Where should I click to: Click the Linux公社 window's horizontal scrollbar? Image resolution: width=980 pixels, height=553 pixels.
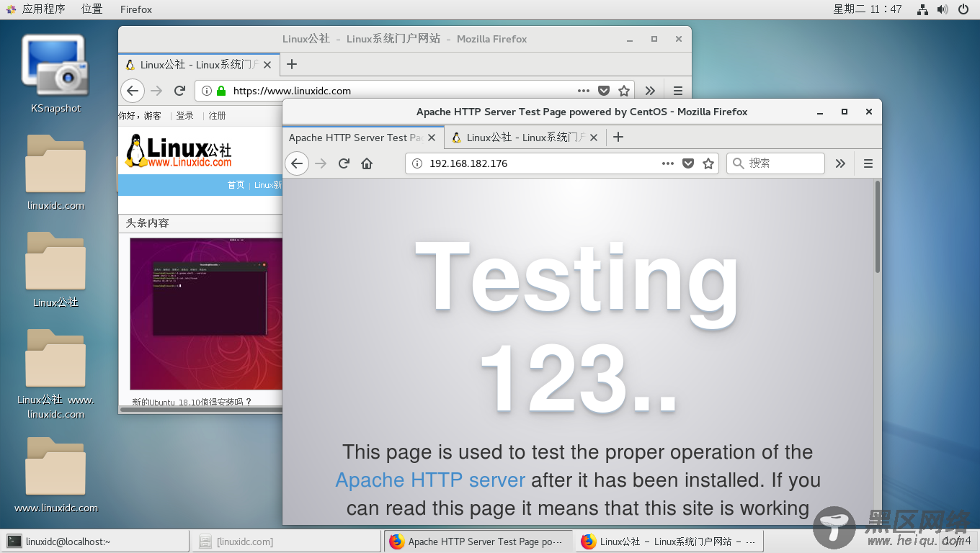[201, 409]
